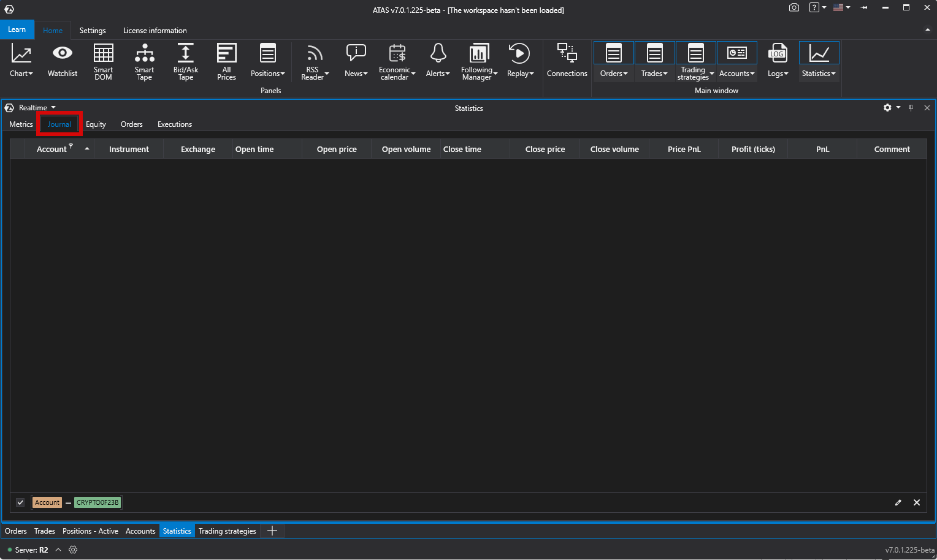Open the bottom Trades tab
The height and width of the screenshot is (560, 937).
[x=45, y=531]
